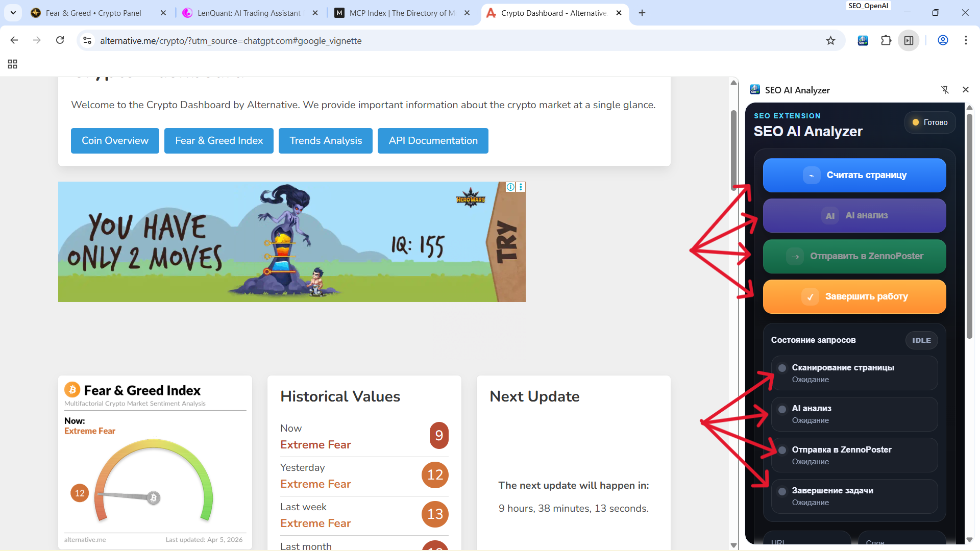
Task: Click the Завершить работу orange button
Action: tap(854, 296)
